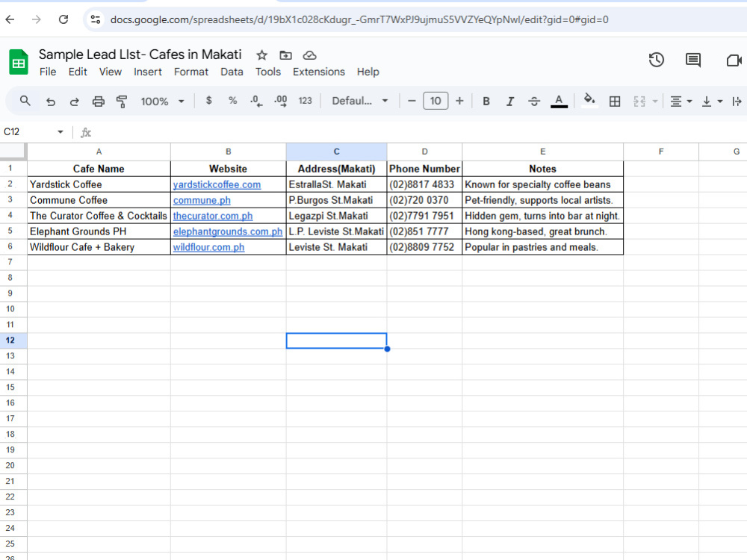Open text wrapping option
This screenshot has height=560, width=747.
737,102
